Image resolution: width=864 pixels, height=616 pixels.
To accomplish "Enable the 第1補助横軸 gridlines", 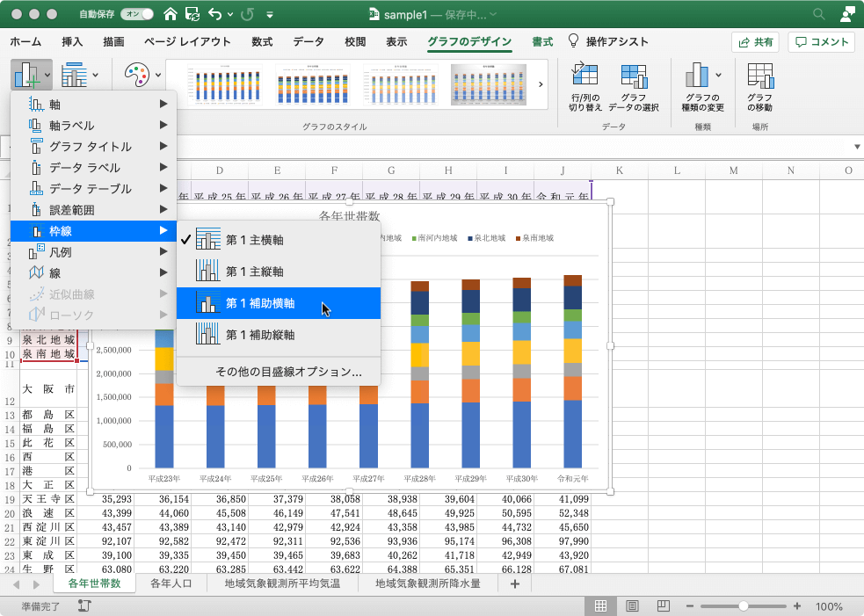I will coord(279,303).
